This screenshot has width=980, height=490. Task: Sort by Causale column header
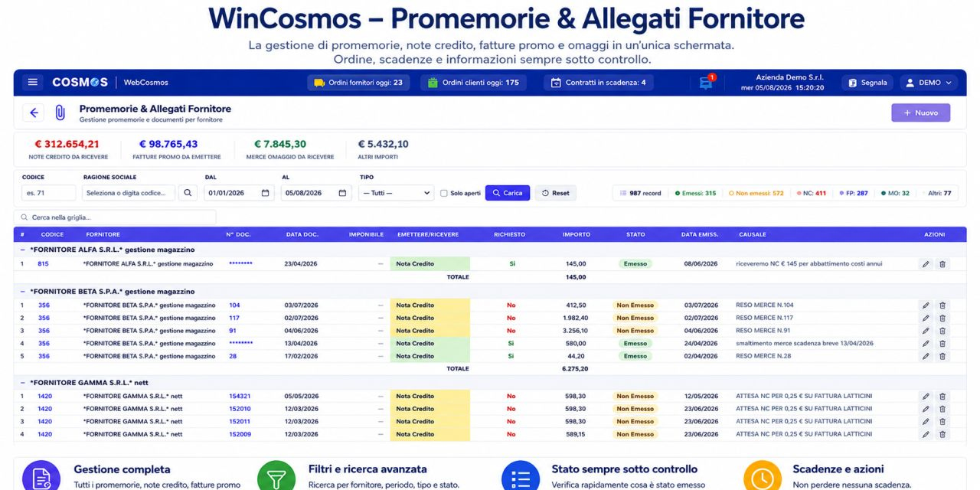(x=753, y=234)
